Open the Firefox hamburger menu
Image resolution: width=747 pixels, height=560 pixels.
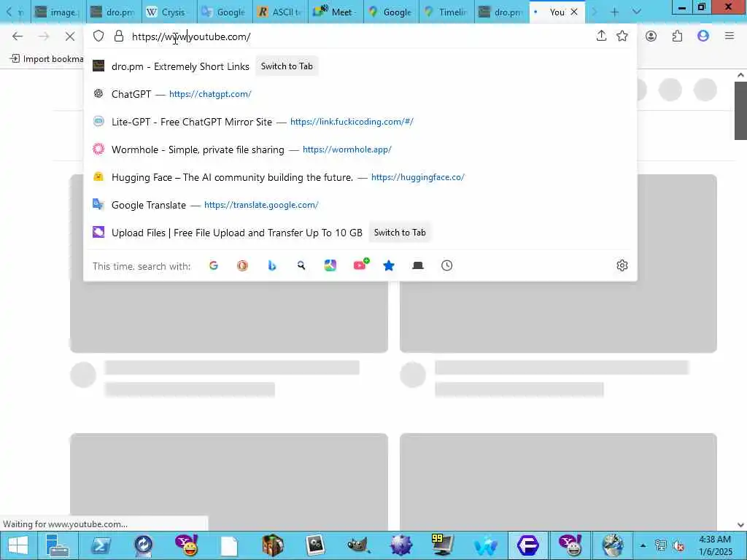pyautogui.click(x=729, y=36)
